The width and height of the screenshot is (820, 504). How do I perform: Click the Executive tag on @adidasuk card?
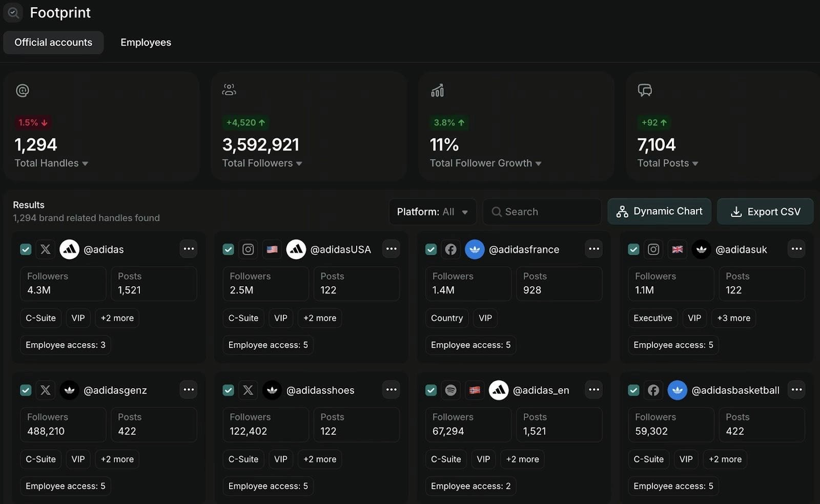click(x=653, y=318)
